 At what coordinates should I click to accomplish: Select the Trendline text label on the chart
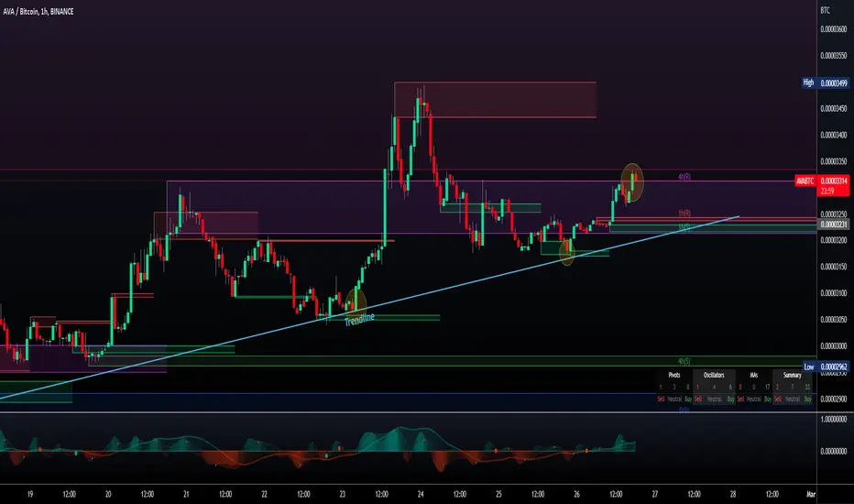tap(359, 320)
